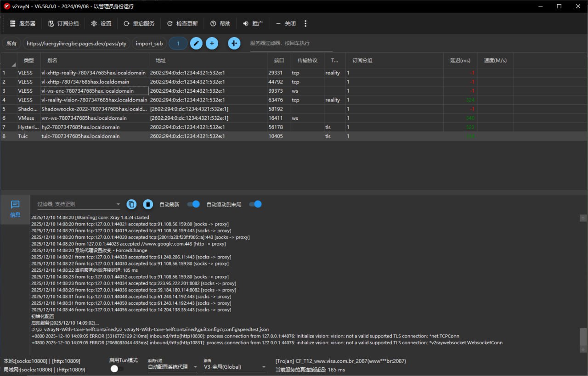
Task: Select the import_sub subscription group tab
Action: click(149, 44)
